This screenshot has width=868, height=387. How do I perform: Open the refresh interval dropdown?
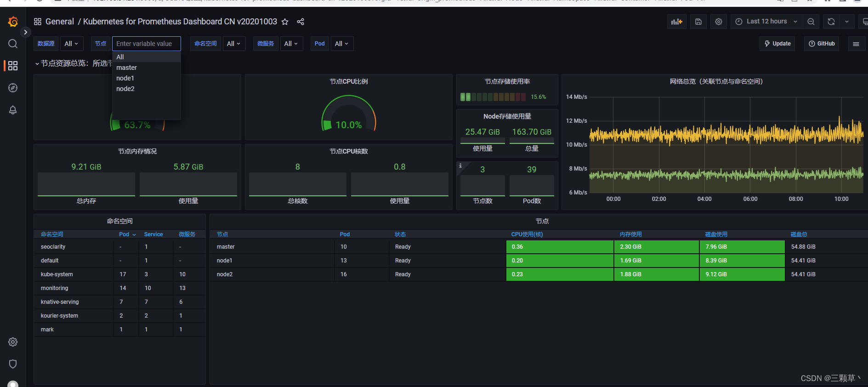[847, 22]
